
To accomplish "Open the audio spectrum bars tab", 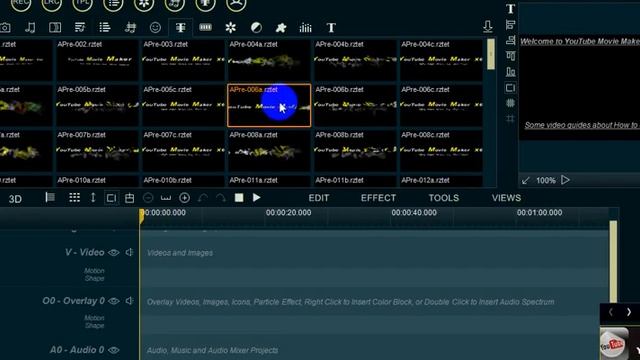I will pyautogui.click(x=305, y=28).
